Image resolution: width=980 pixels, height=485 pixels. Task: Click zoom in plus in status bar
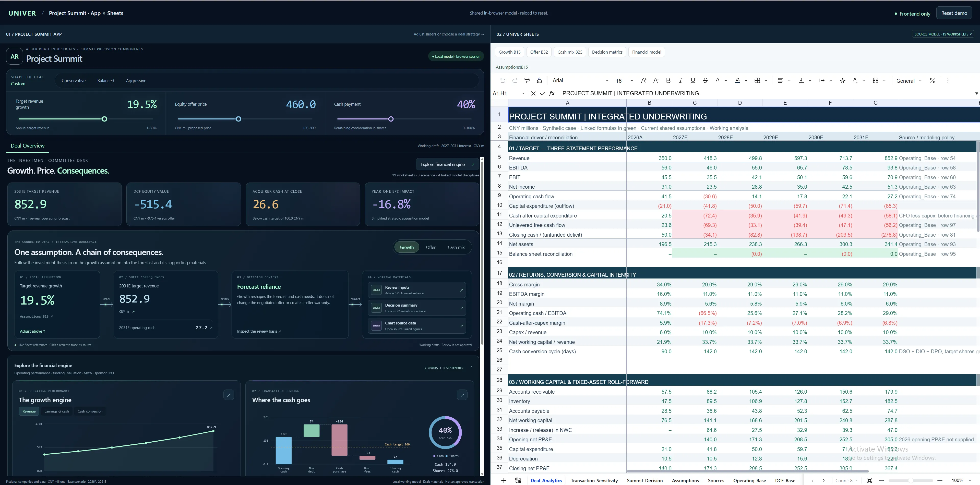click(940, 480)
